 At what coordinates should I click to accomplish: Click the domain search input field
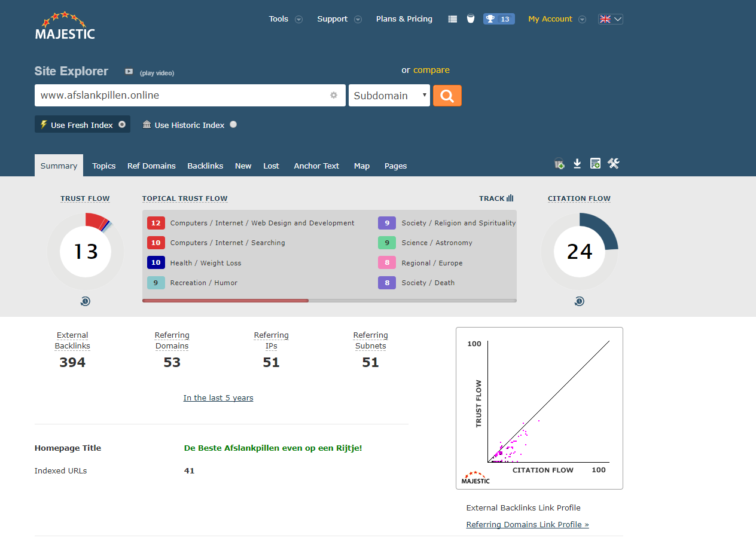pos(190,96)
